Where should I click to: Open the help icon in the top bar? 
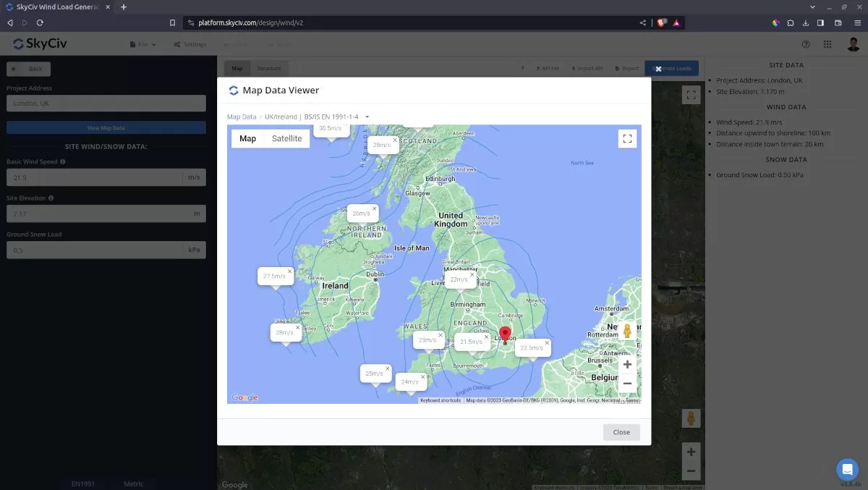pos(805,44)
